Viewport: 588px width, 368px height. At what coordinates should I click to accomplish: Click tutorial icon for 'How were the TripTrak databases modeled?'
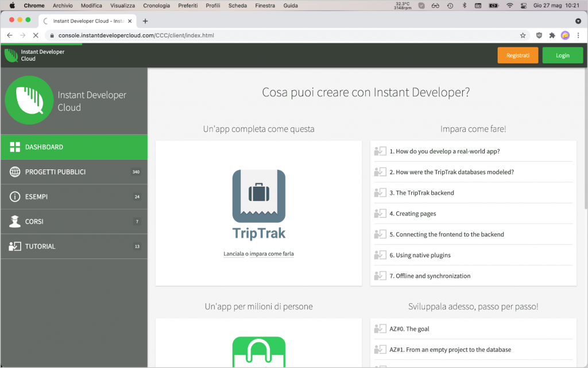click(x=380, y=172)
